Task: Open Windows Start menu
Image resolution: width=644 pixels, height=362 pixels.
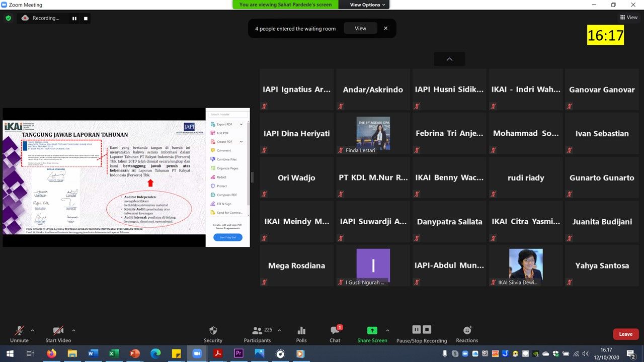Action: pyautogui.click(x=10, y=353)
